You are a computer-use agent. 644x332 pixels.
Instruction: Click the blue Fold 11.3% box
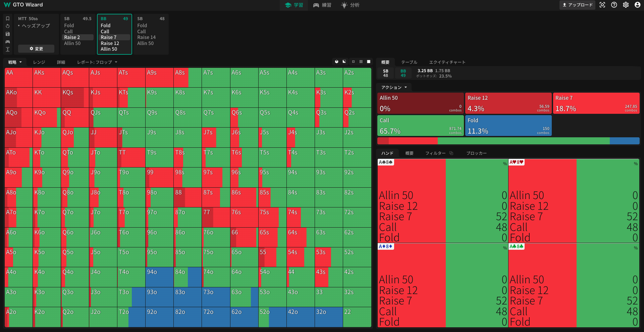point(508,126)
